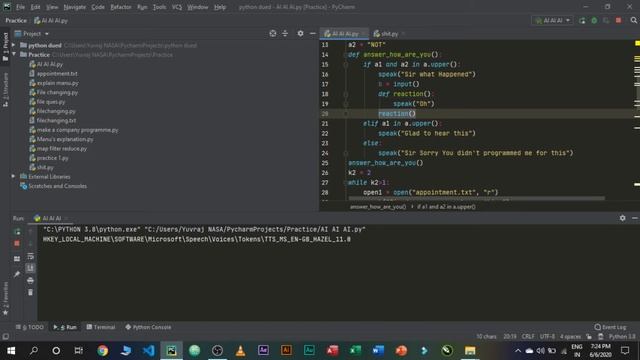Open Run panel settings gear
The width and height of the screenshot is (640, 360).
[x=622, y=218]
